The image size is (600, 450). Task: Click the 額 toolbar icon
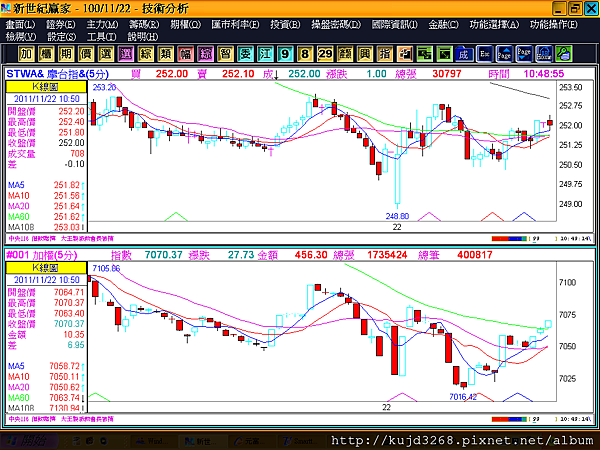coord(345,54)
